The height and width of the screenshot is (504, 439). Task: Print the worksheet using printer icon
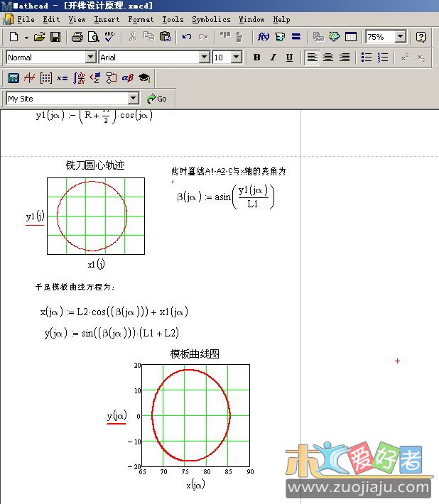(x=77, y=37)
